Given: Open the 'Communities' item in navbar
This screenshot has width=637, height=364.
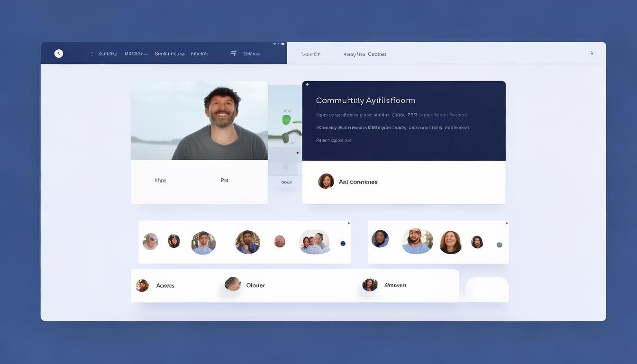Looking at the screenshot, I should tap(169, 54).
